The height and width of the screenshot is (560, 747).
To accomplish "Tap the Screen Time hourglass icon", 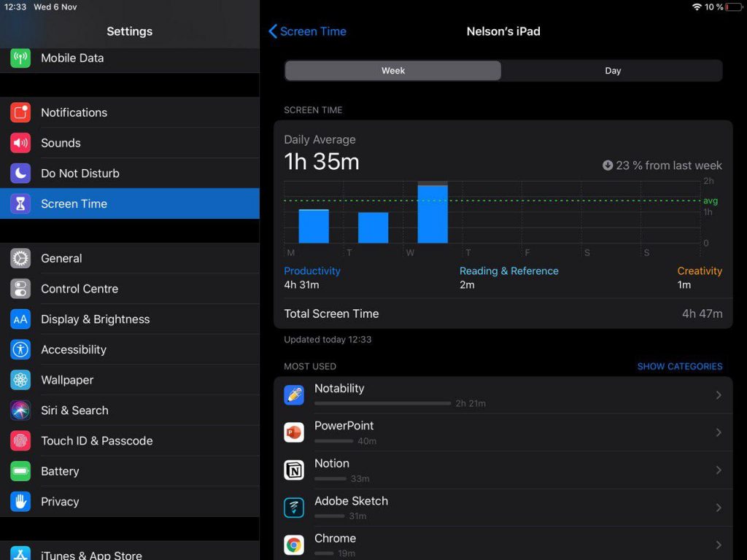I will [20, 204].
